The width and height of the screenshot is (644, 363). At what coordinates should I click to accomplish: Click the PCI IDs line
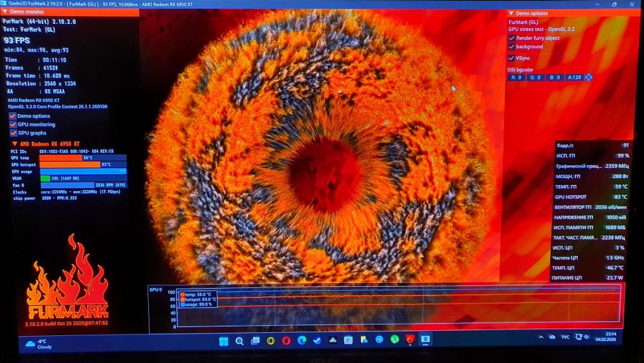pos(62,152)
